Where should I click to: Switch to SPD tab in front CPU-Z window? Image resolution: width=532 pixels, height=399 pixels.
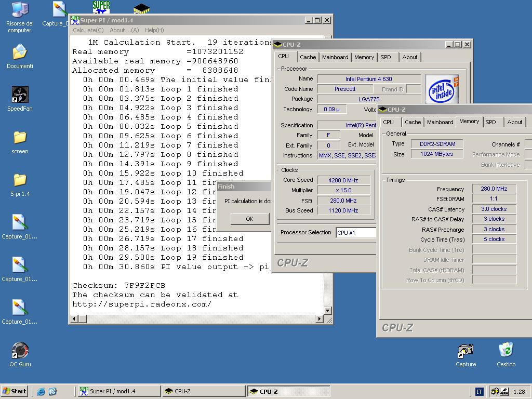click(490, 122)
